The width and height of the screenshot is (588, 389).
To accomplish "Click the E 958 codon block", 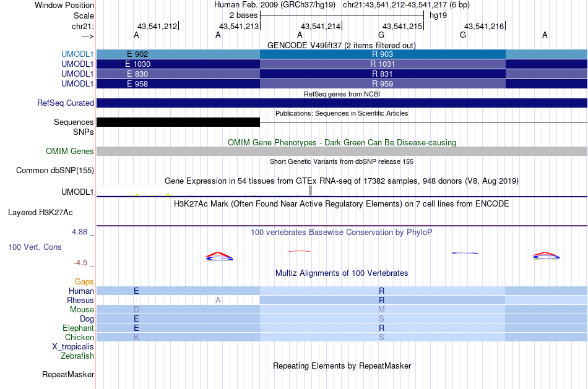I will point(178,83).
